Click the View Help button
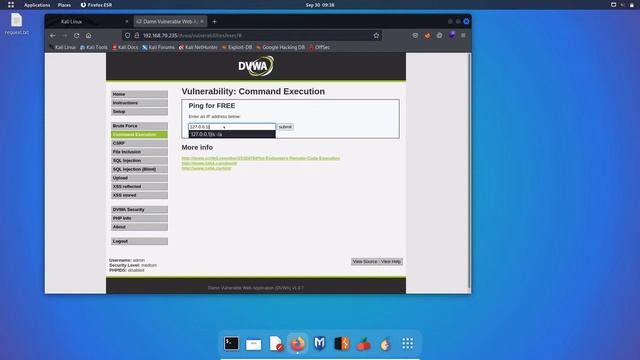Viewport: 640px width, 360px height. coord(391,262)
